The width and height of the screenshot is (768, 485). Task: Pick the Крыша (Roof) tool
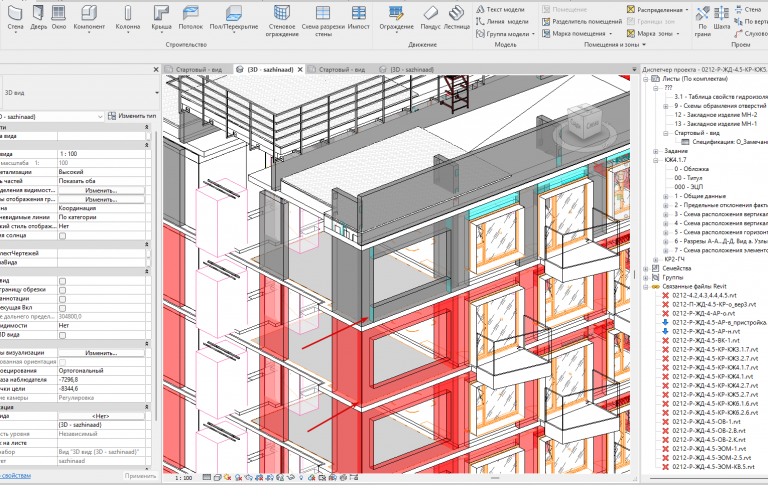161,17
